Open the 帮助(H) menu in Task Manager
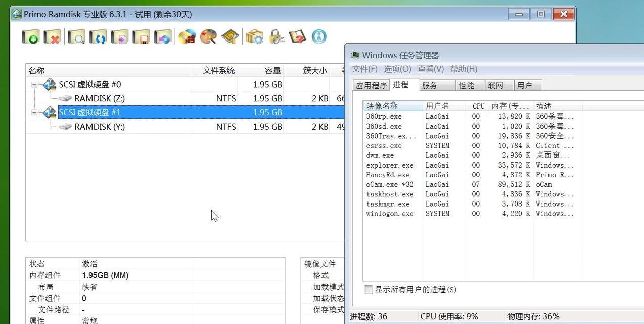 (464, 69)
